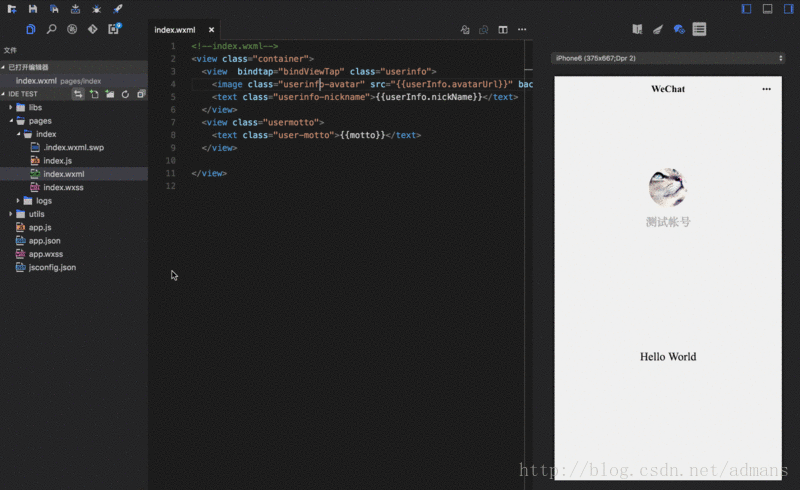Click the book documentation icon
This screenshot has width=800, height=490.
click(637, 29)
